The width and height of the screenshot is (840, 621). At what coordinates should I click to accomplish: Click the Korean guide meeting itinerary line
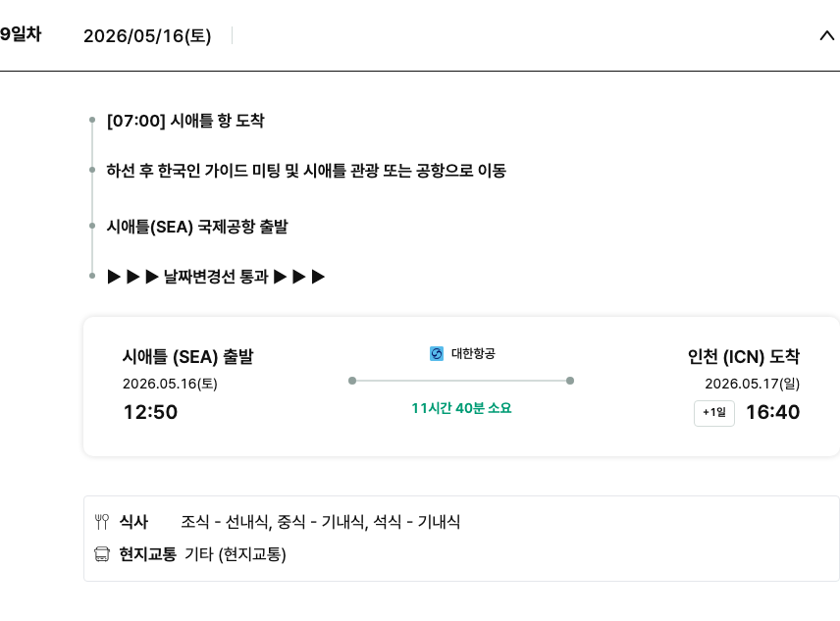306,171
